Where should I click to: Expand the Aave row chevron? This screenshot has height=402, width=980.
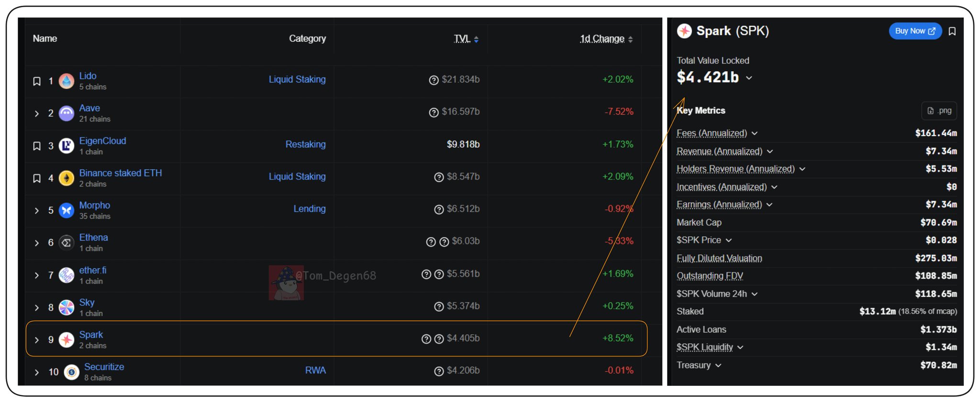pyautogui.click(x=37, y=114)
